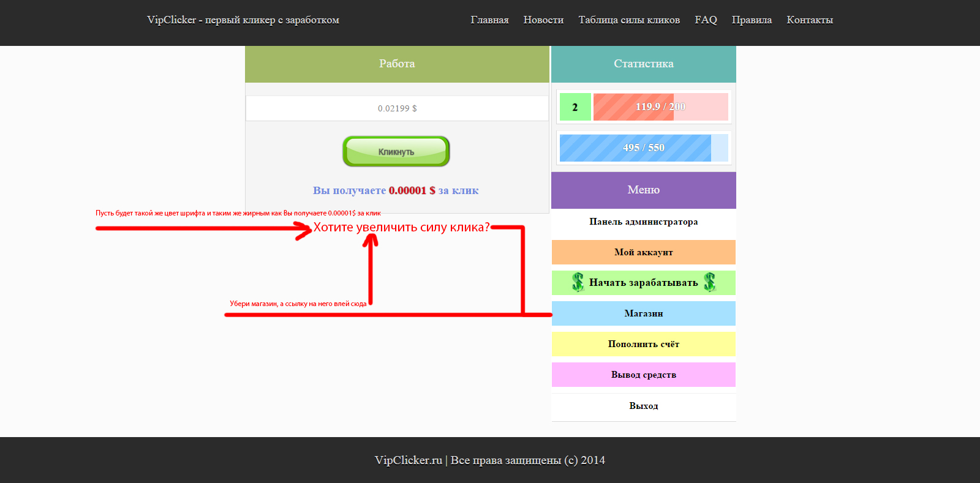Open the Контакты page
This screenshot has width=980, height=483.
coord(810,20)
